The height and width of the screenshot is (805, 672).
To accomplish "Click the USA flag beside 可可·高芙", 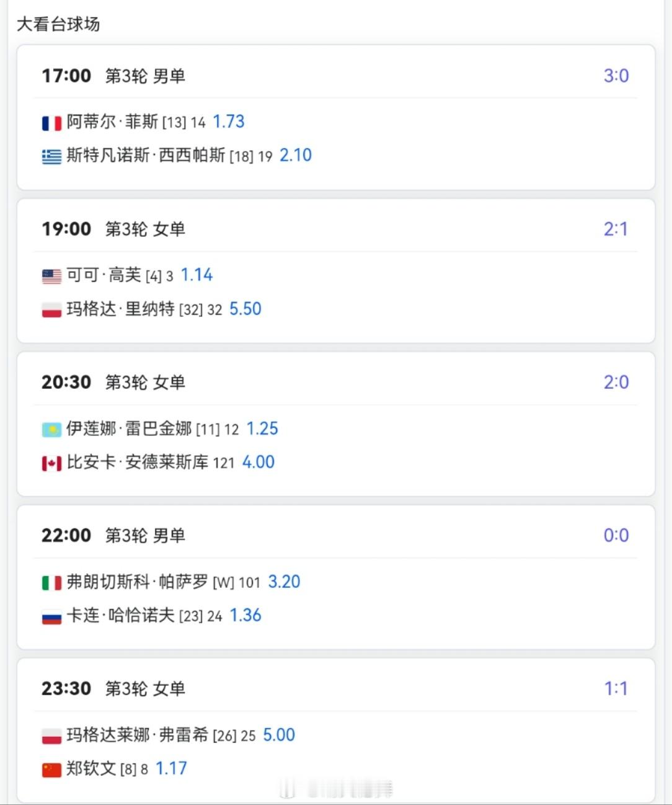I will pyautogui.click(x=51, y=276).
